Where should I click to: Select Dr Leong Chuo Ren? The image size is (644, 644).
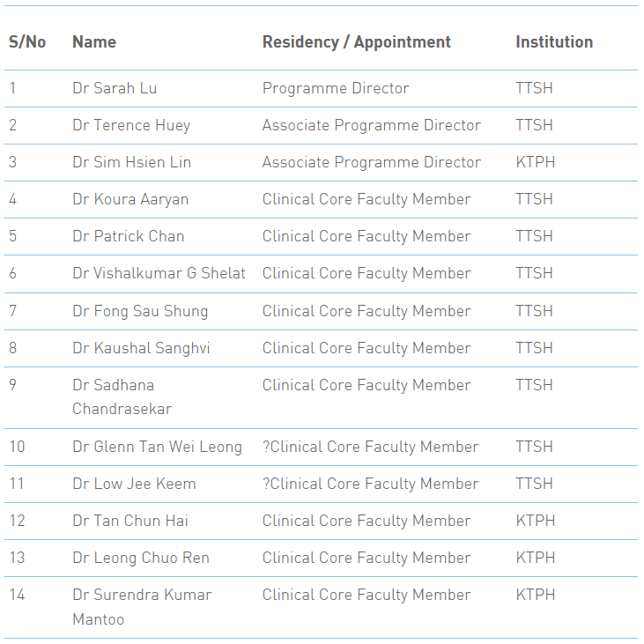(141, 558)
